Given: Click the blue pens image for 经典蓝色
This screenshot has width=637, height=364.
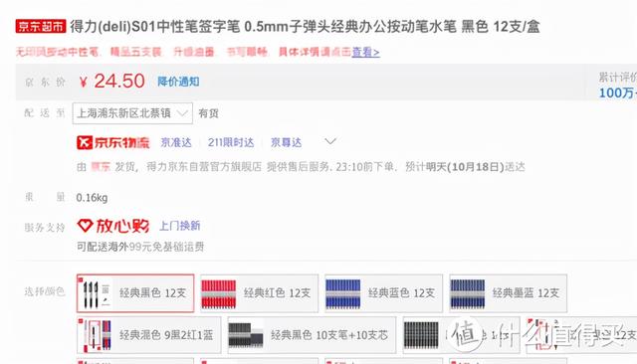Looking at the screenshot, I should pos(343,293).
